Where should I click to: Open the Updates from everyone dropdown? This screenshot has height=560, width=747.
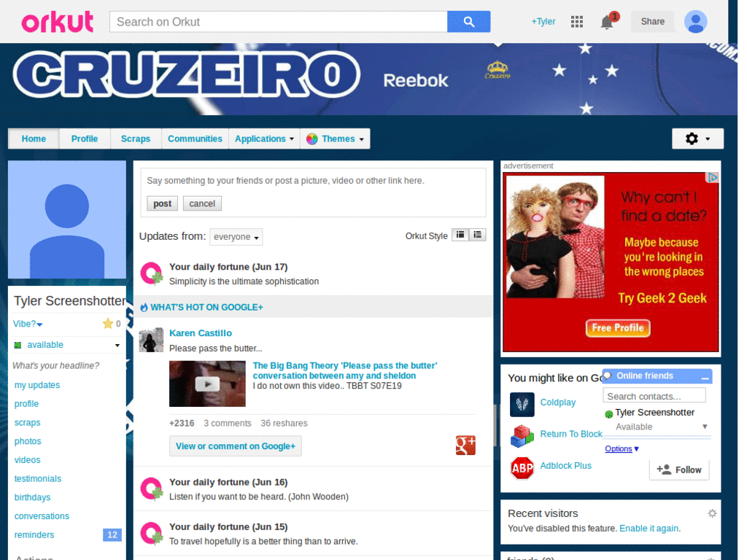pyautogui.click(x=236, y=237)
